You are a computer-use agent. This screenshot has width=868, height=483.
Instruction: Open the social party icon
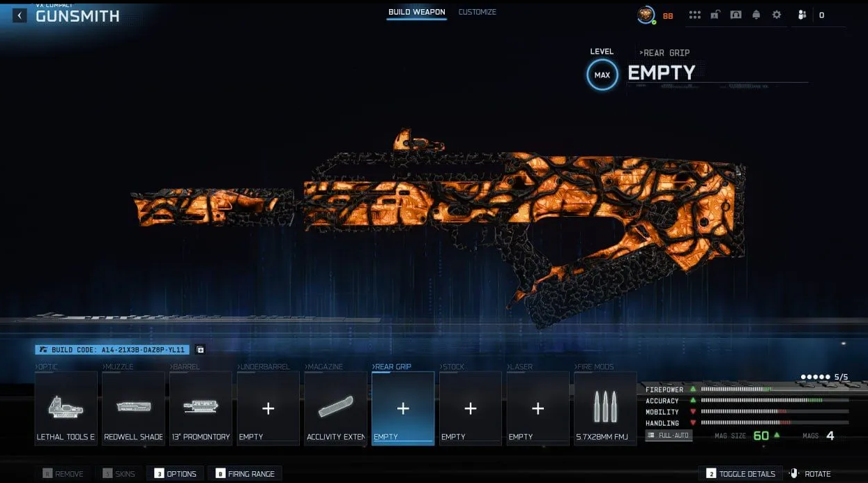click(802, 15)
